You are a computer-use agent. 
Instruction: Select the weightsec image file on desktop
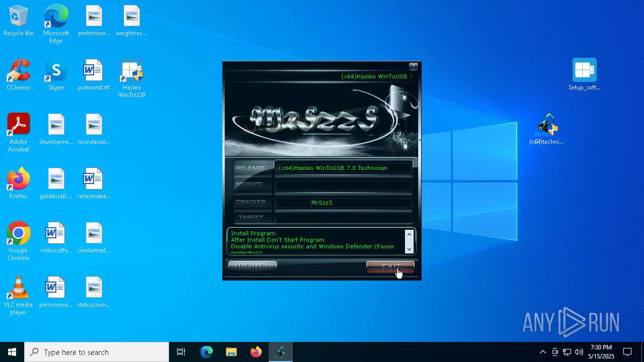[131, 21]
